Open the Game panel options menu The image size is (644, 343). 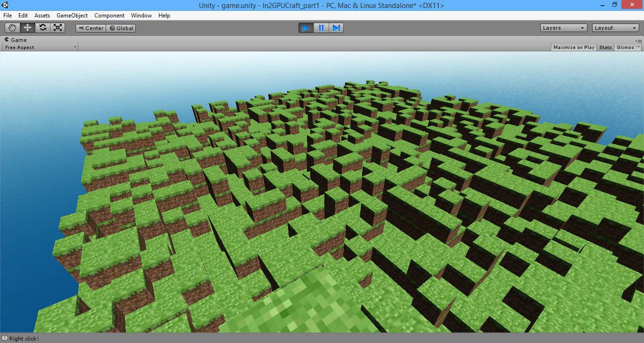tap(639, 41)
